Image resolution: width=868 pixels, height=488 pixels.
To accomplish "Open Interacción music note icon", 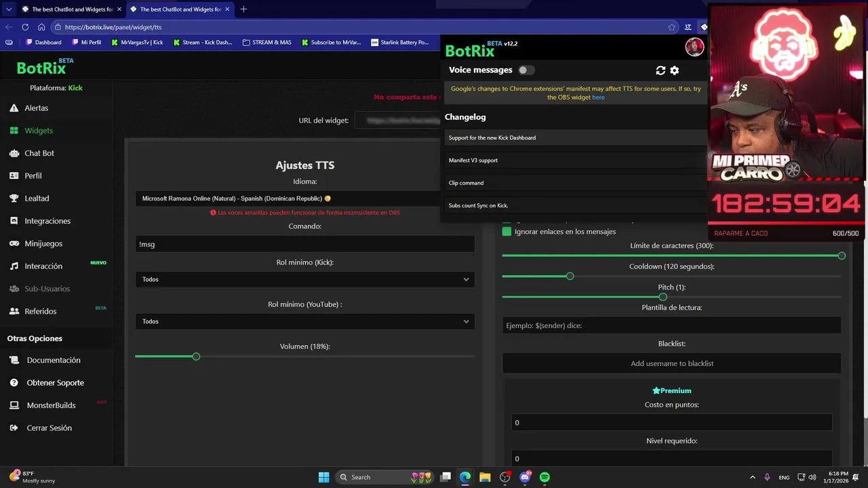I will click(x=14, y=266).
